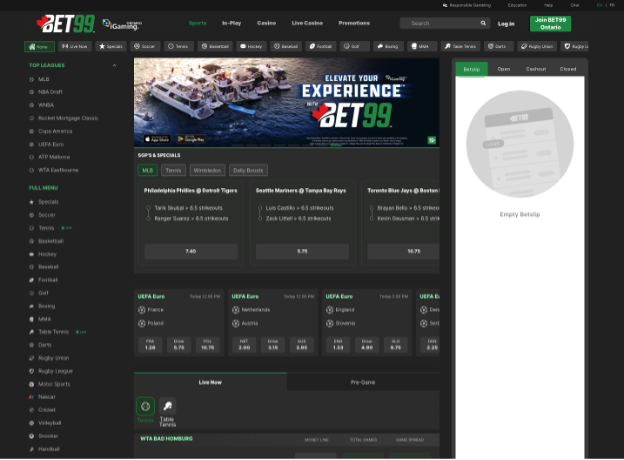Select the Daily Boosts filter

tap(248, 170)
